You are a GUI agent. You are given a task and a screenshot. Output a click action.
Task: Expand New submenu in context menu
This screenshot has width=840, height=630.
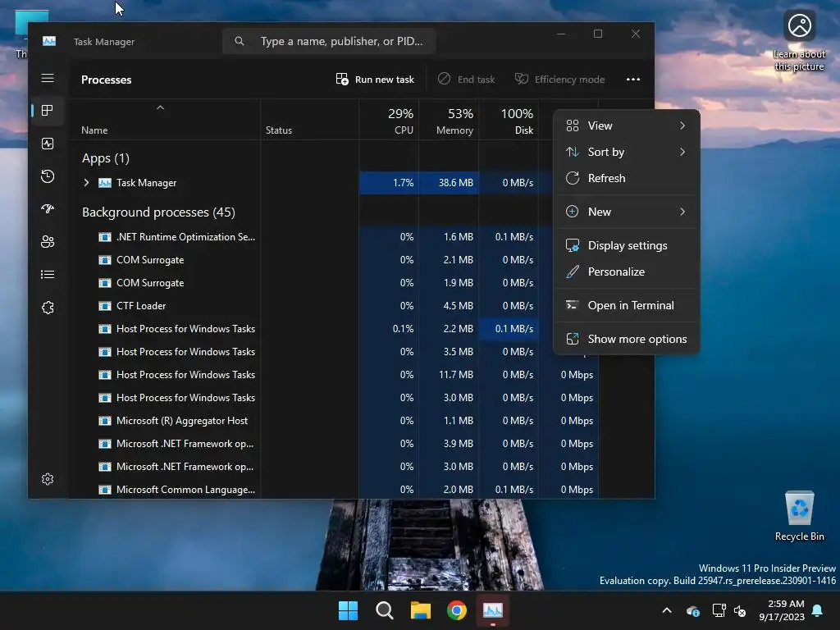point(626,212)
